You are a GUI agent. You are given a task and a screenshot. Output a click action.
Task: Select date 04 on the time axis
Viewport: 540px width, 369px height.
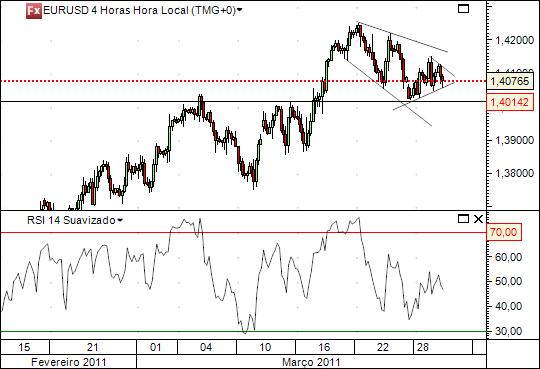click(x=206, y=347)
